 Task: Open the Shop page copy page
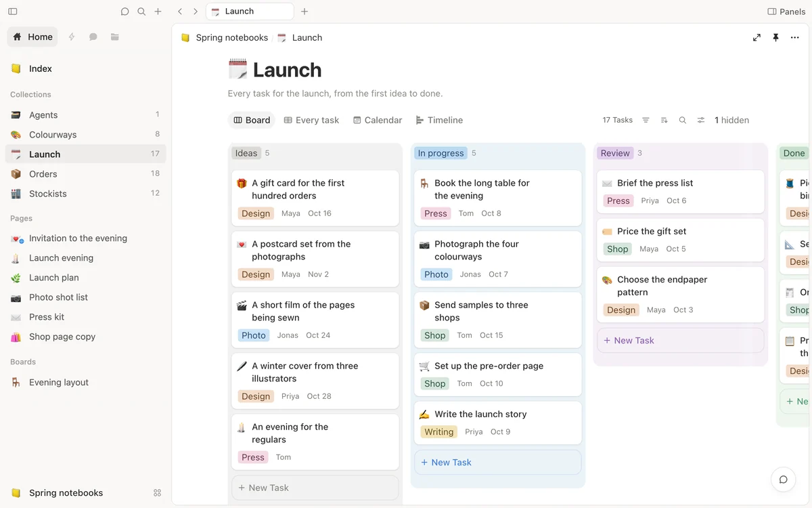pyautogui.click(x=85, y=337)
